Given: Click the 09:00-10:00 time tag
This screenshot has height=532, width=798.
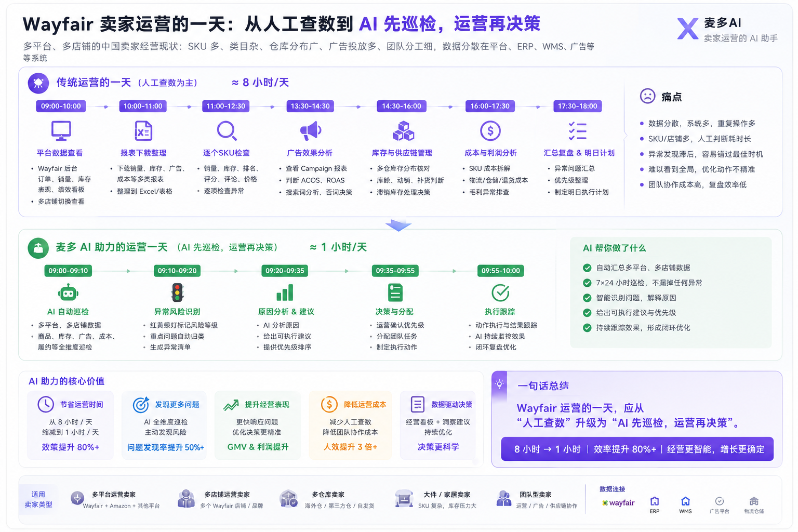Looking at the screenshot, I should 61,106.
